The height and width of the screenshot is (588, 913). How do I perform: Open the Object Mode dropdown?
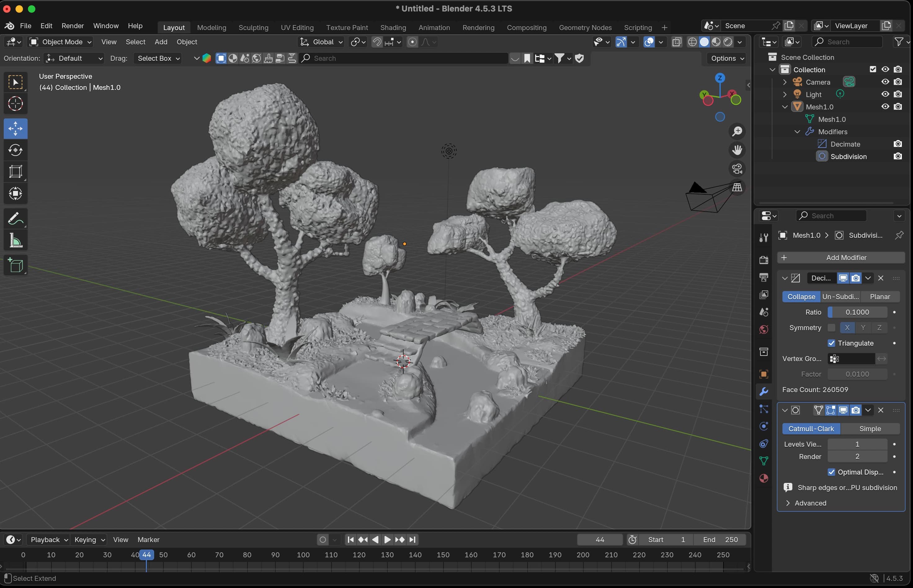click(61, 42)
